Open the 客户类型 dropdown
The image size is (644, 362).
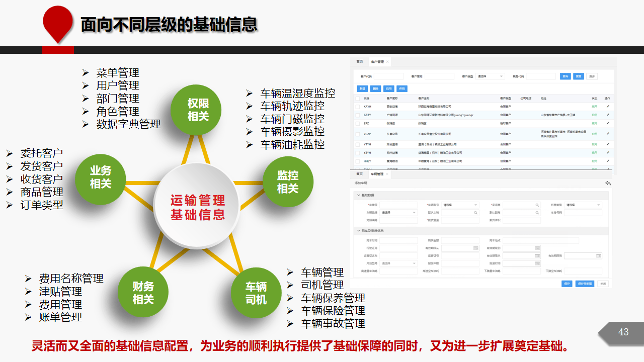pyautogui.click(x=490, y=76)
